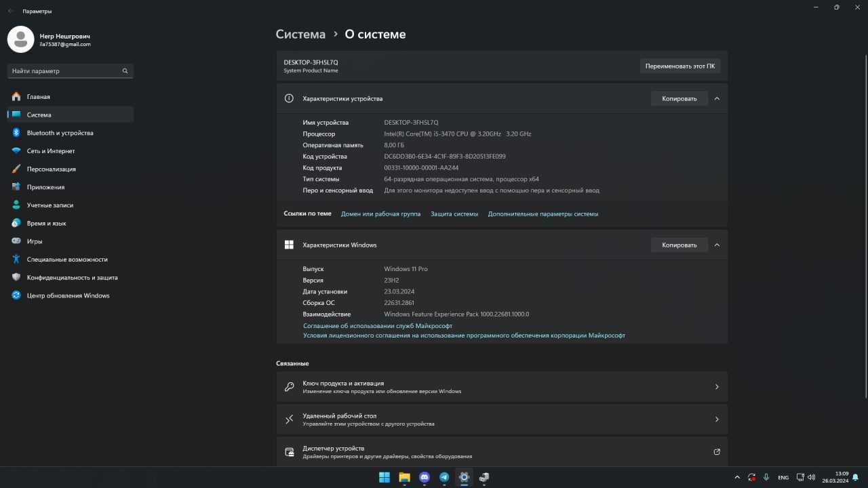
Task: Click the Конфиденциальность shield icon
Action: click(x=16, y=277)
